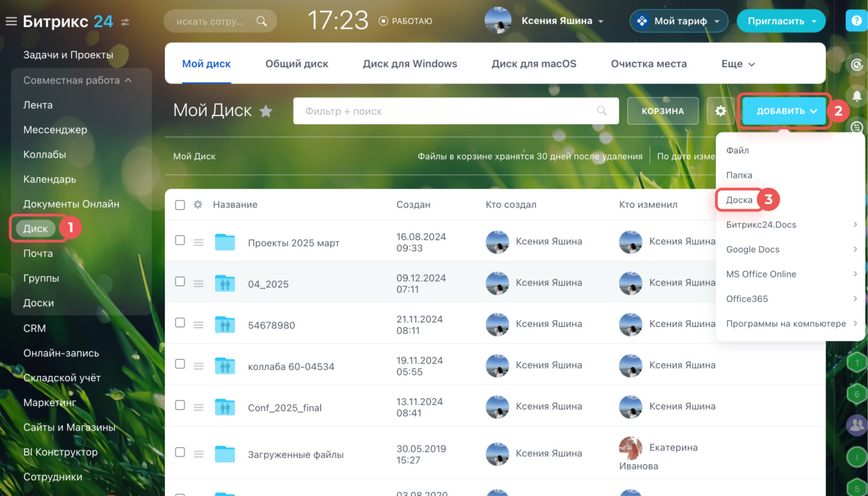Screen dimensions: 868x496
Task: Click shared folder icon of Conf_2025_final
Action: (224, 407)
